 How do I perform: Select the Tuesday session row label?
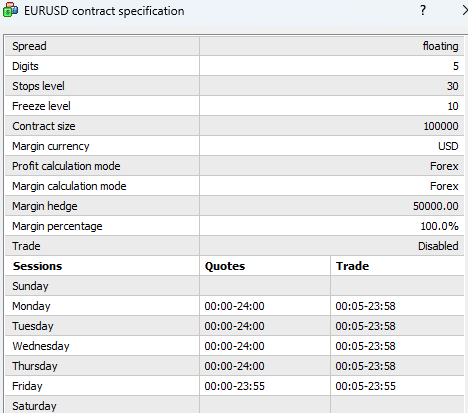pos(33,326)
